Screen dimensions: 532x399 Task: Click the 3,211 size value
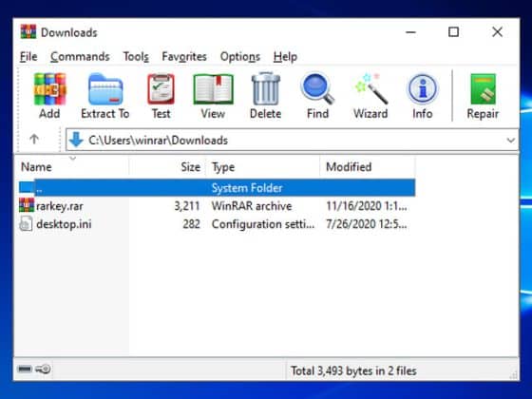[187, 206]
